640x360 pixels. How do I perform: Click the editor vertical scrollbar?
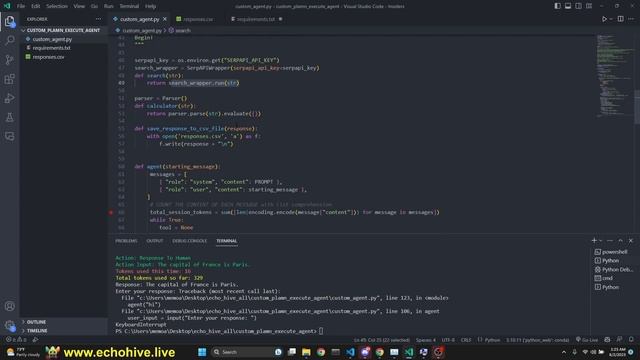pyautogui.click(x=637, y=106)
